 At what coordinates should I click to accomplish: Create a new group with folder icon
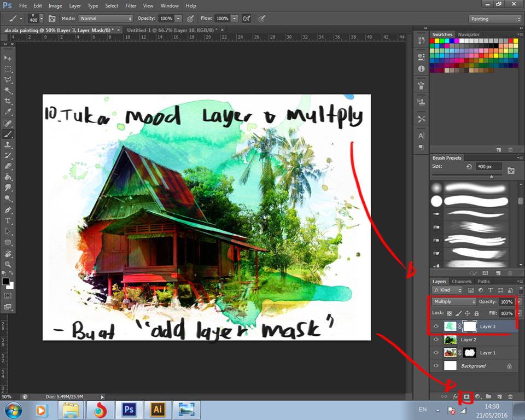click(488, 396)
